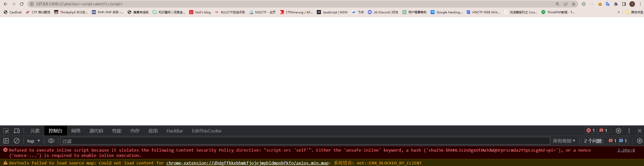Open the EditThisCookie DevTools tab
This screenshot has height=166, width=644.
click(x=207, y=131)
